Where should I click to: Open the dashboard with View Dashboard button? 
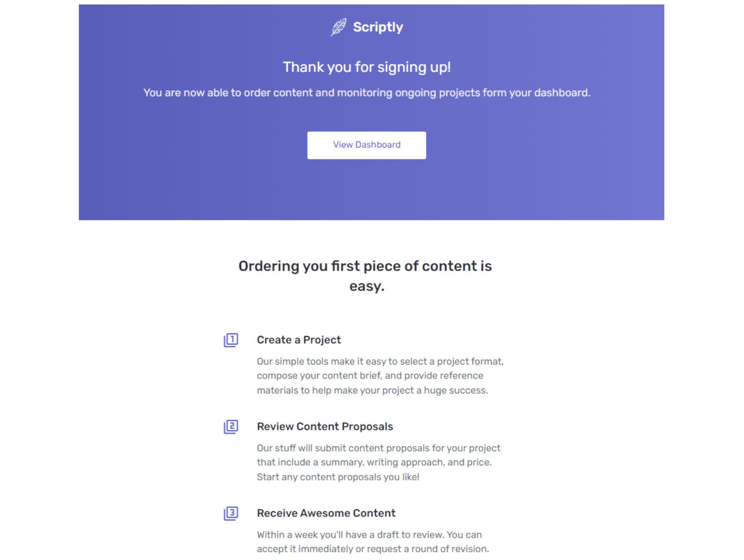[366, 145]
